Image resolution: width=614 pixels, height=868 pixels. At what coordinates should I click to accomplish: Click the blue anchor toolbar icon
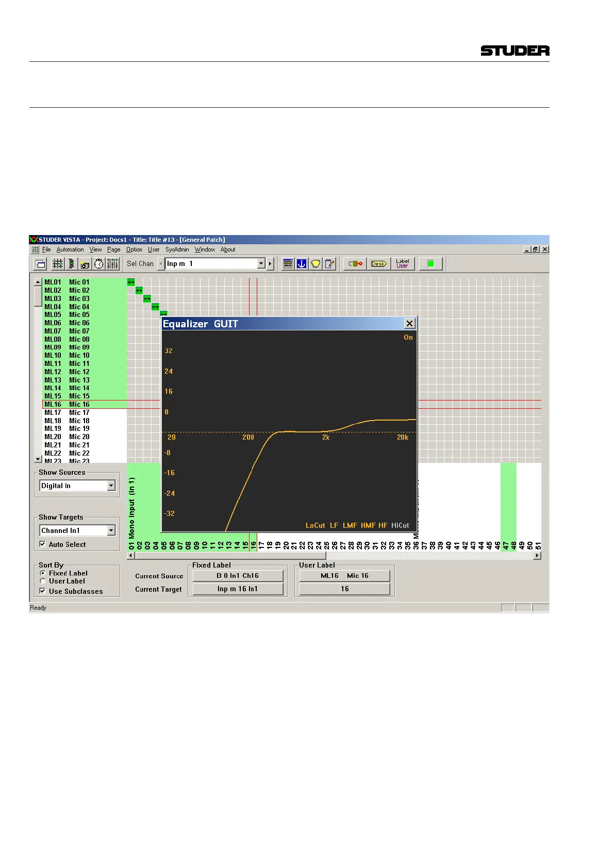[x=302, y=264]
